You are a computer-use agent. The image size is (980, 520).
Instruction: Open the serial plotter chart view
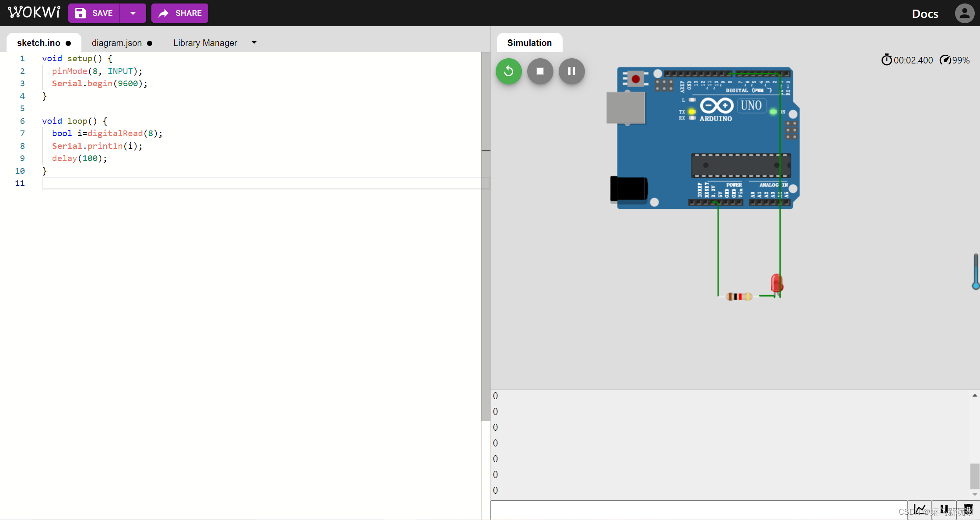(x=920, y=510)
